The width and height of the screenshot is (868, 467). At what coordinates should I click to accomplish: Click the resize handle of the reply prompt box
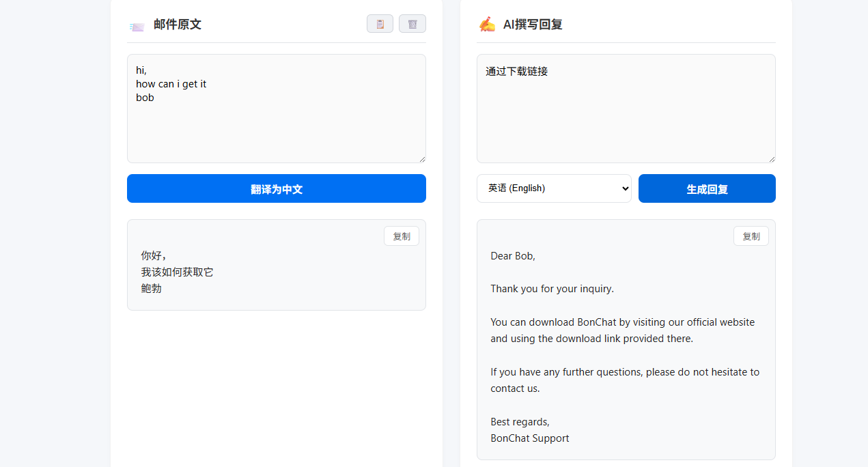(x=771, y=158)
